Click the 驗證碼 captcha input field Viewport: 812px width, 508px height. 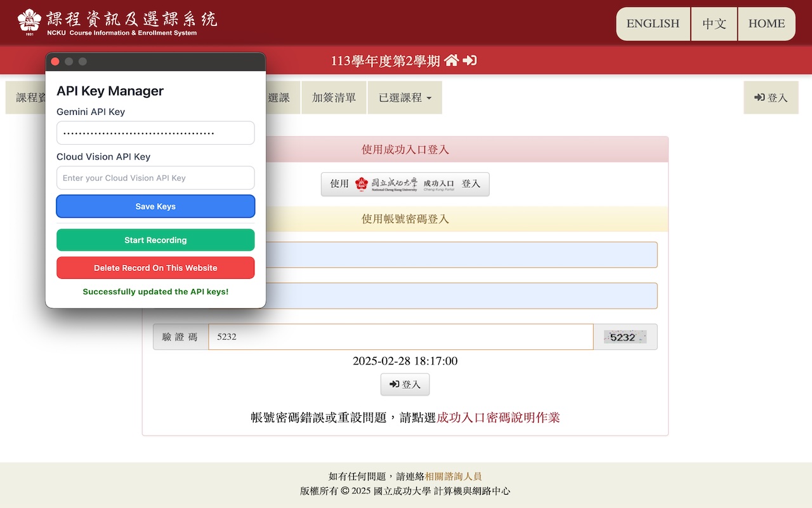pyautogui.click(x=400, y=337)
